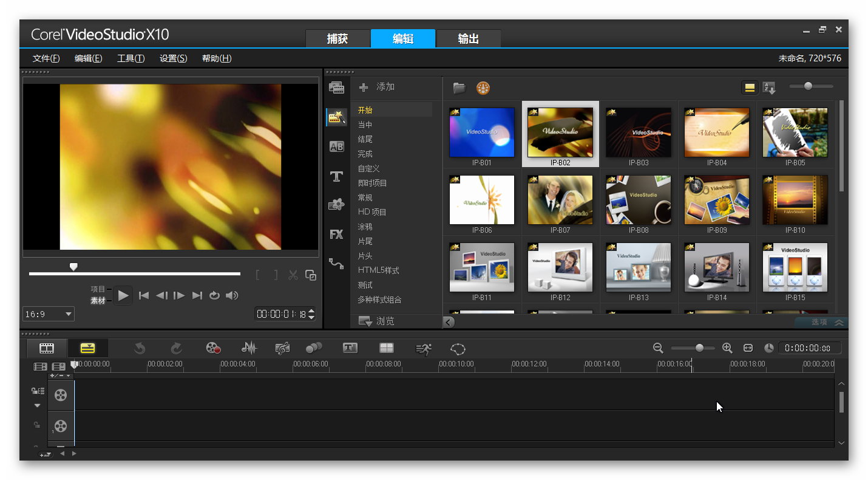Select the IP-B07 wedding template thumbnail
868x480 pixels.
(x=560, y=200)
